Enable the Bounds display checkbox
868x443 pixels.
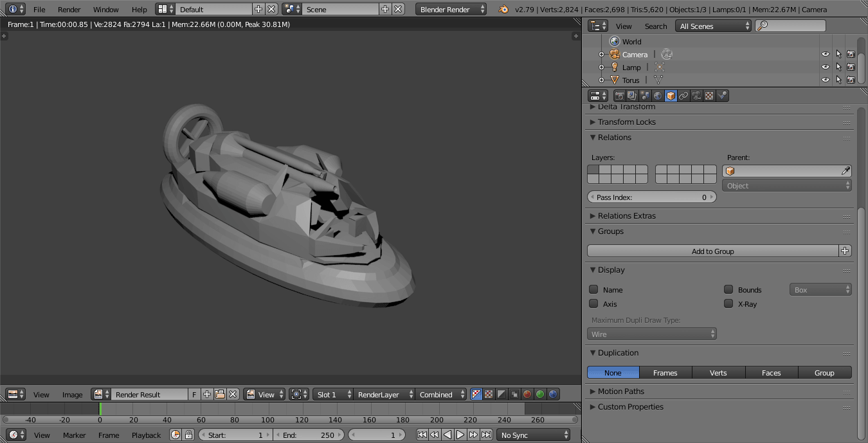click(728, 290)
